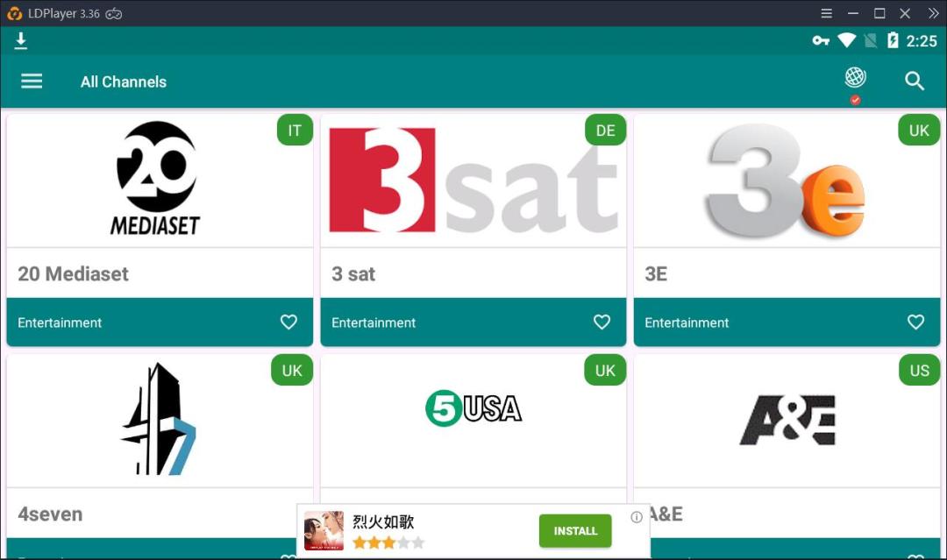Click the All Channels header title

click(124, 82)
